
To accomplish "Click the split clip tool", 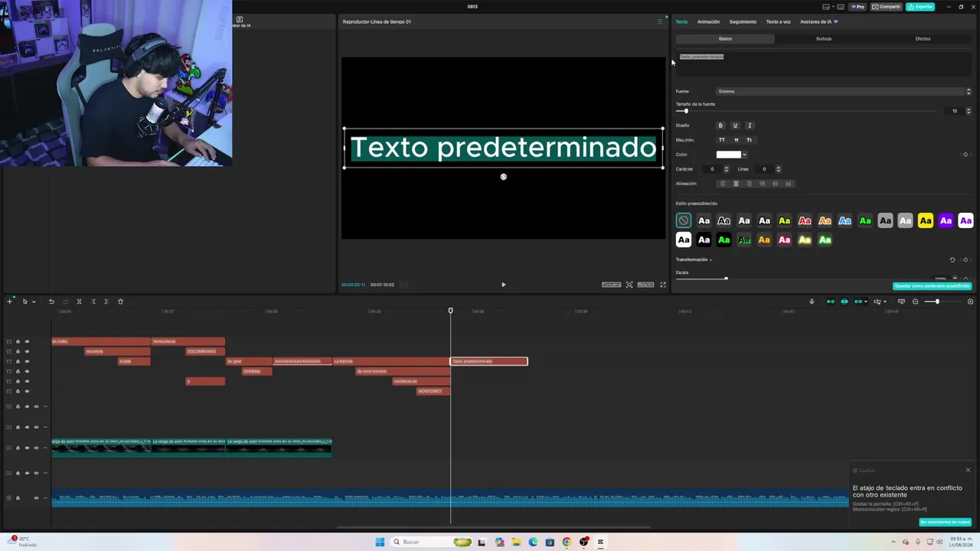I will coord(79,302).
